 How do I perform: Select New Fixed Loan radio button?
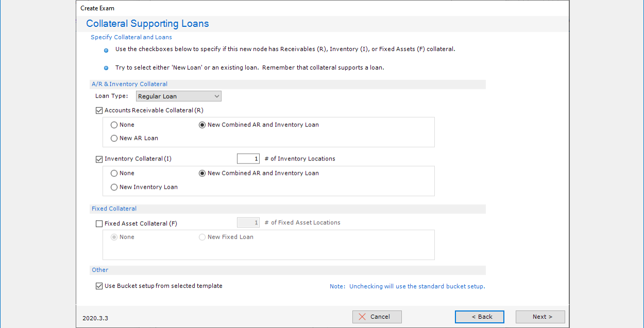[x=202, y=237]
